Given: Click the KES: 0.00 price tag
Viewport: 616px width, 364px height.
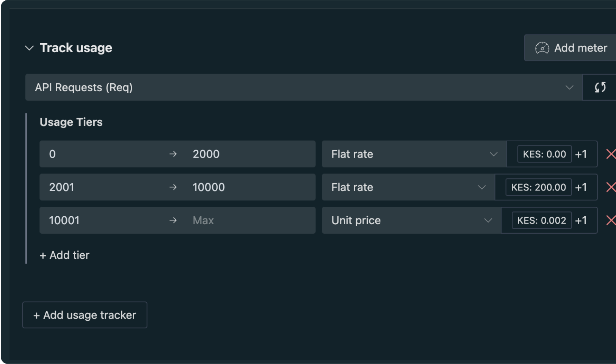Looking at the screenshot, I should tap(544, 154).
